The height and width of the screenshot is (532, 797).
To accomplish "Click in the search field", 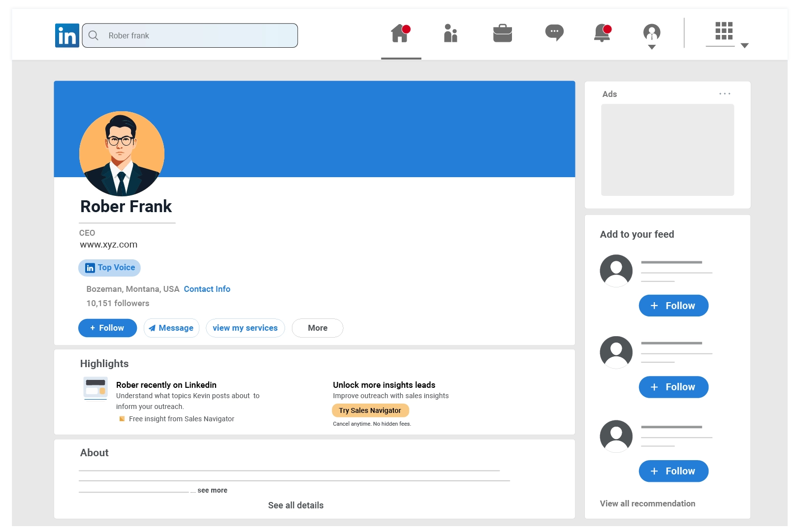I will click(x=197, y=35).
